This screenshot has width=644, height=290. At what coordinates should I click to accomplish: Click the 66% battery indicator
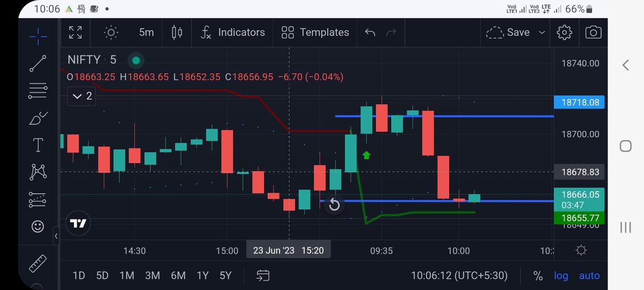(x=579, y=9)
